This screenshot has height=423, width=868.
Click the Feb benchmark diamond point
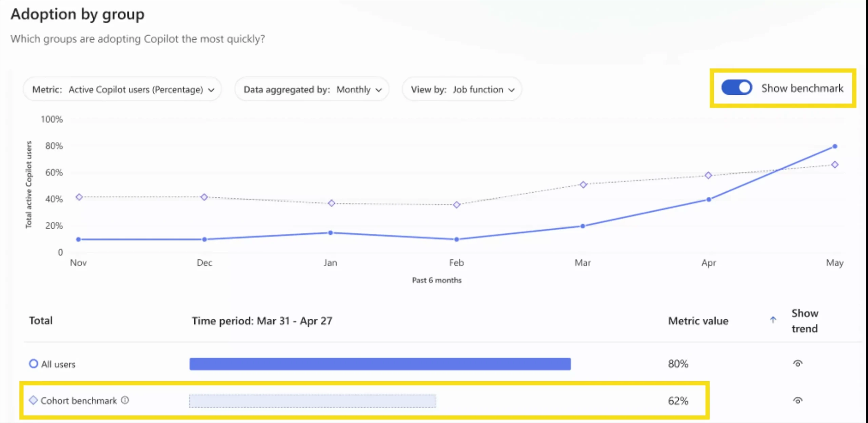click(x=456, y=205)
